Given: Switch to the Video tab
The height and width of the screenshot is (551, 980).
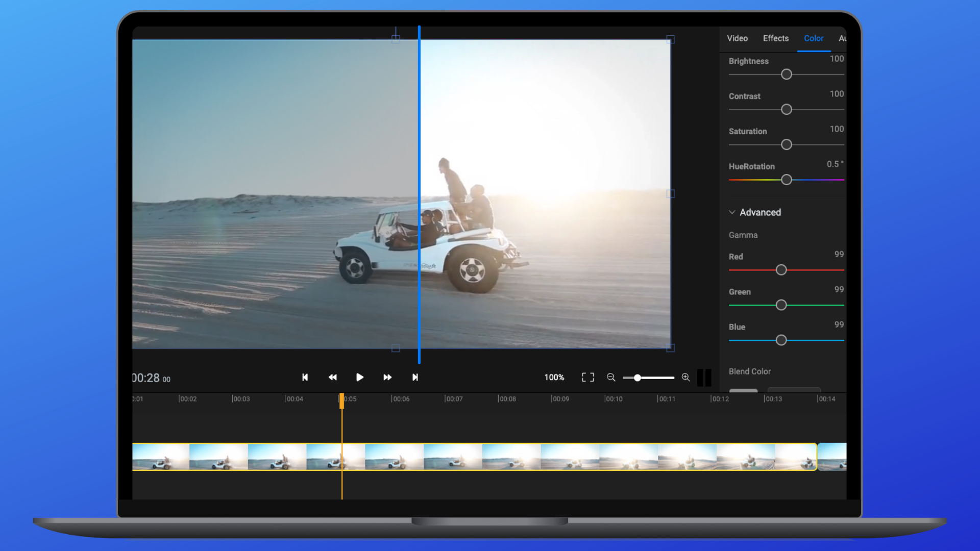Looking at the screenshot, I should click(737, 38).
